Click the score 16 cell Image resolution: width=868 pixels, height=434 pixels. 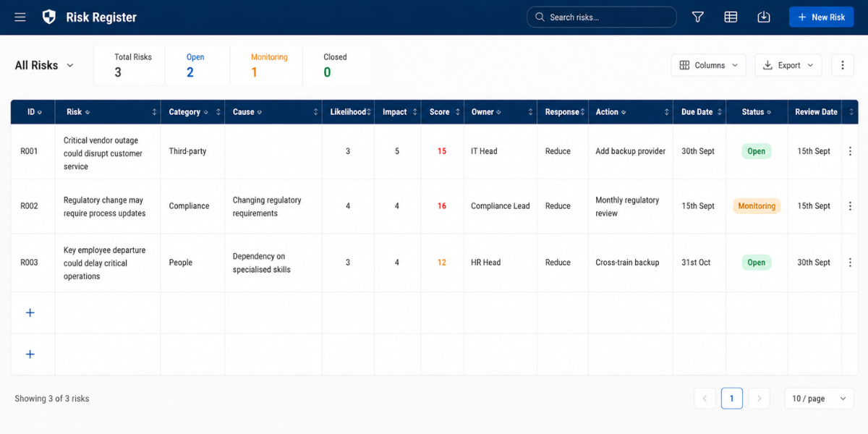pyautogui.click(x=442, y=206)
